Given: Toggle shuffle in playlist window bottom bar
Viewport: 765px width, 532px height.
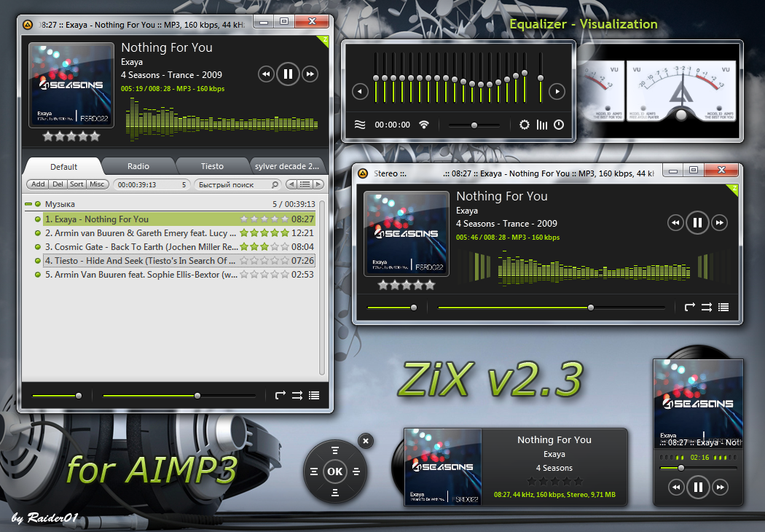Looking at the screenshot, I should [297, 395].
